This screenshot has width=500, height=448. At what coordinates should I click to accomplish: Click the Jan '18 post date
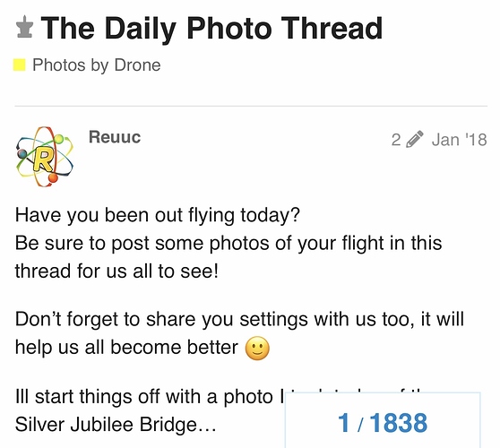coord(459,140)
